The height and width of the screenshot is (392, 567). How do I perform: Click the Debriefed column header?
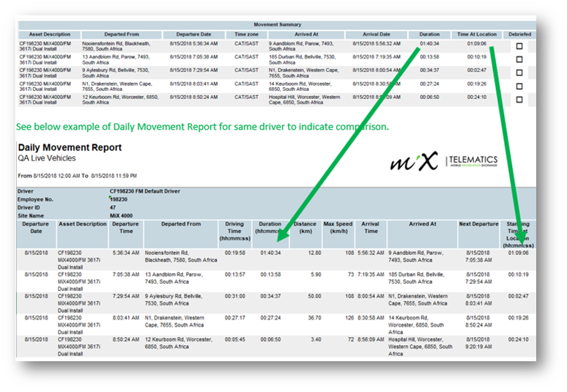[x=519, y=34]
